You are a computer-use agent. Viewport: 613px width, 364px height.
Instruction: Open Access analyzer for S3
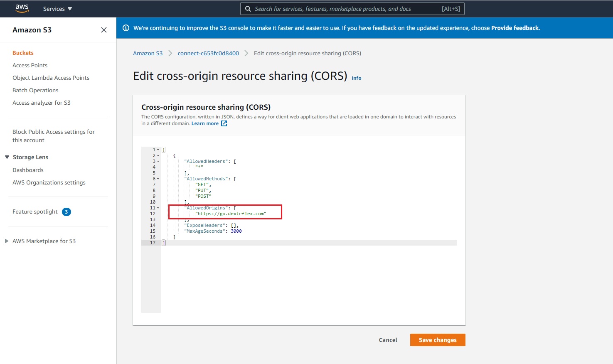point(42,103)
